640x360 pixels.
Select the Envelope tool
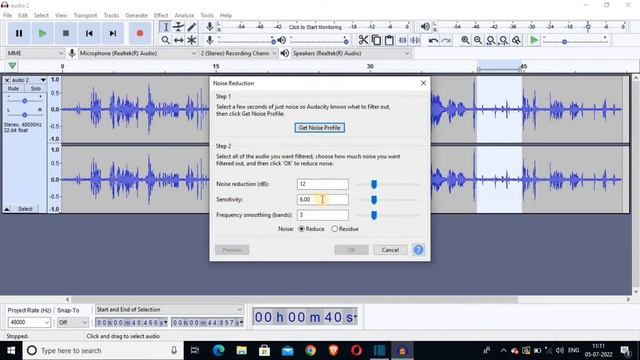point(178,27)
